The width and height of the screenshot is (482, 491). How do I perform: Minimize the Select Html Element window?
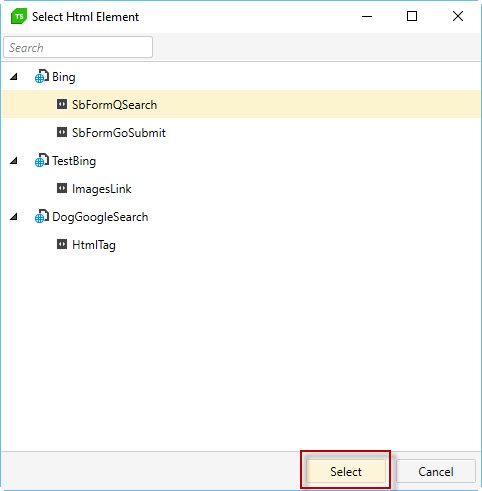pyautogui.click(x=367, y=16)
